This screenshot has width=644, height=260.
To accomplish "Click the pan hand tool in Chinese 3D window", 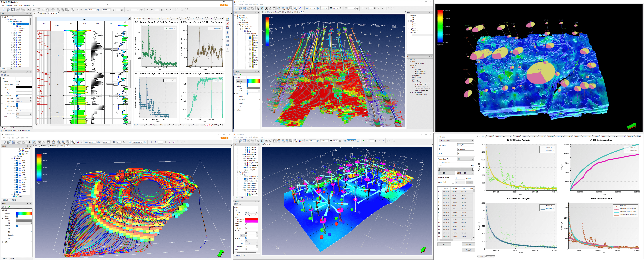I will (48, 142).
